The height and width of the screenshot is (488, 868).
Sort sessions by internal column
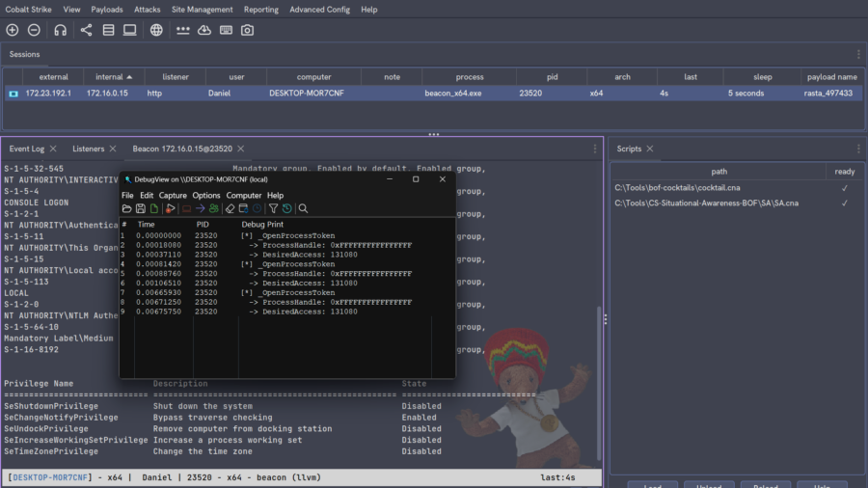tap(114, 77)
